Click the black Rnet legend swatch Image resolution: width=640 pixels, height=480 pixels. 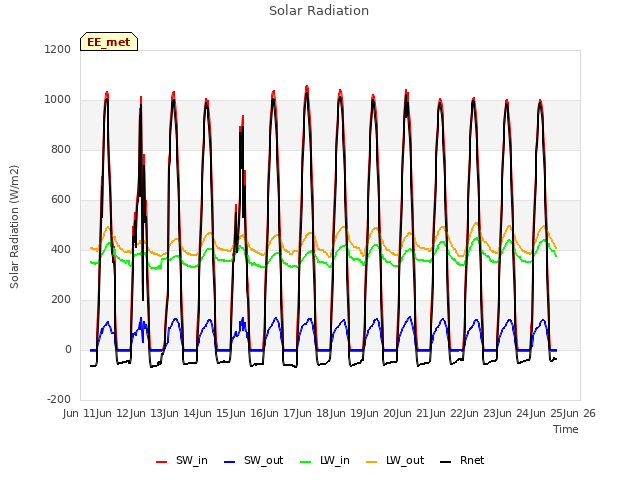[x=446, y=462]
